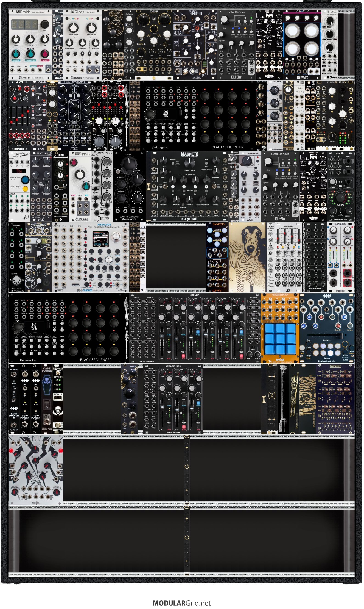Image resolution: width=364 pixels, height=609 pixels.
Task: Click the Rings resonator title logo
Action: click(x=83, y=12)
